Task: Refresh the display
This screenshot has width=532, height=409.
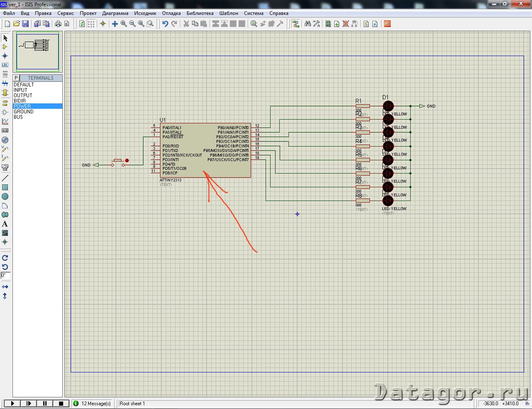Action: coord(82,24)
